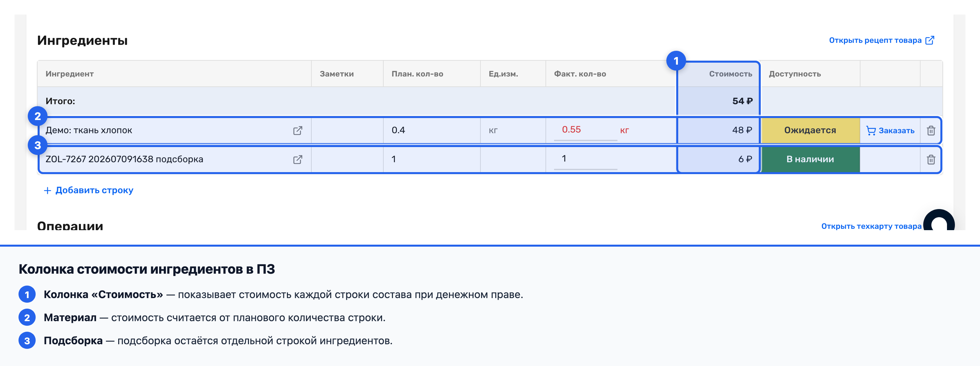Open the Открыть рецепт товара link
980x366 pixels.
click(875, 40)
